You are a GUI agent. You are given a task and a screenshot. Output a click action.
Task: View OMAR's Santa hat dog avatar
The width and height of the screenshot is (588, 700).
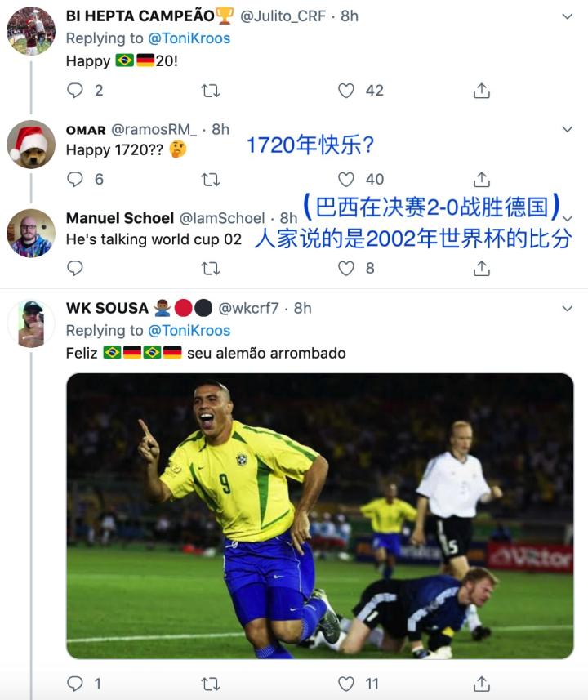[x=31, y=145]
